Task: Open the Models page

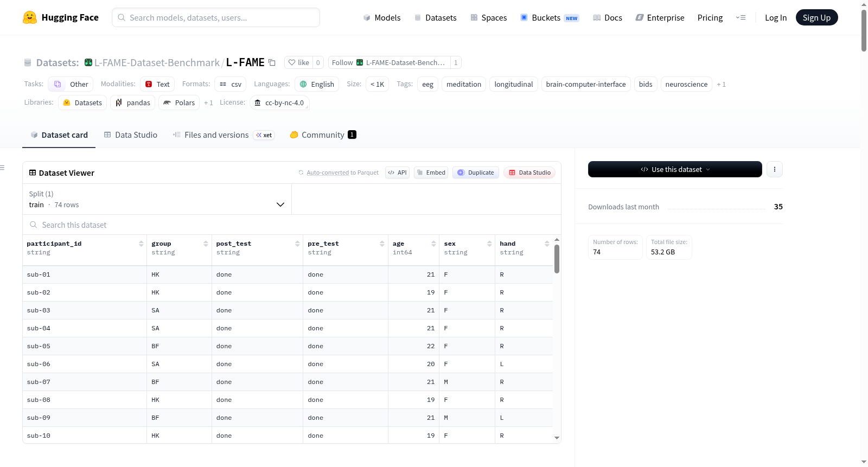Action: coord(382,18)
